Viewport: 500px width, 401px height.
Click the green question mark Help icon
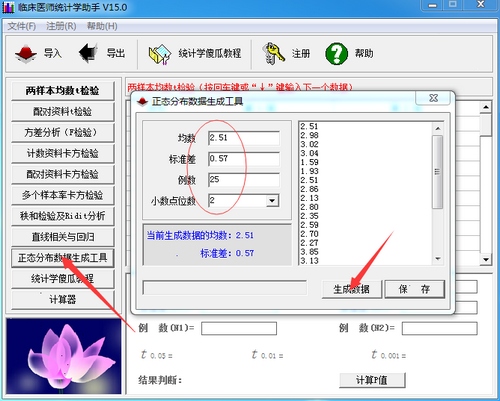pos(336,53)
